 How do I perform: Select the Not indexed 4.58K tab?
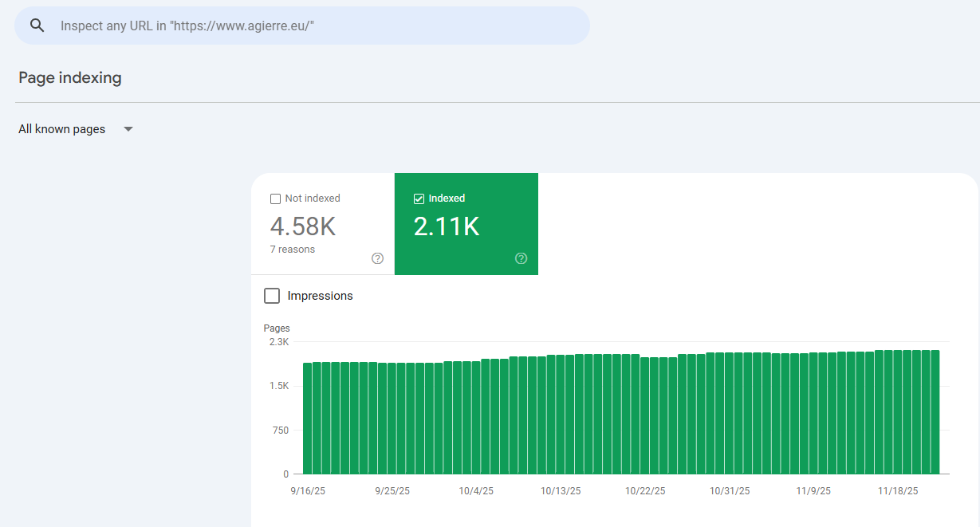point(322,227)
